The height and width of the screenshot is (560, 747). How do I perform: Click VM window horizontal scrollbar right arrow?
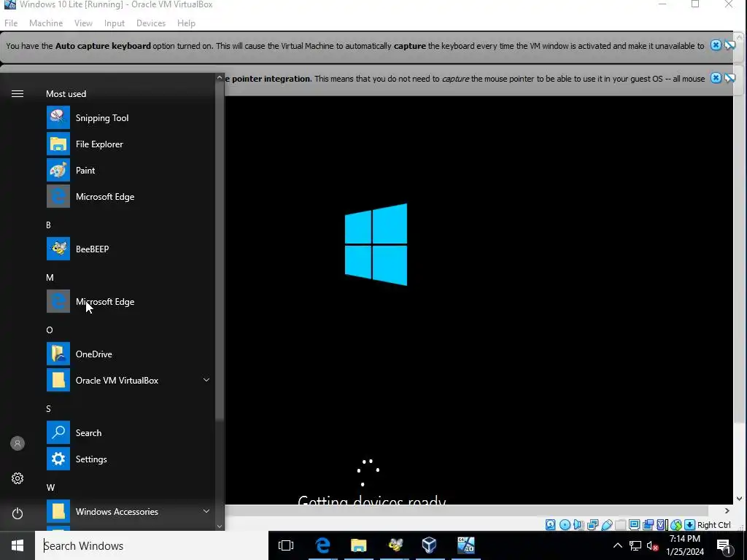[x=727, y=510]
